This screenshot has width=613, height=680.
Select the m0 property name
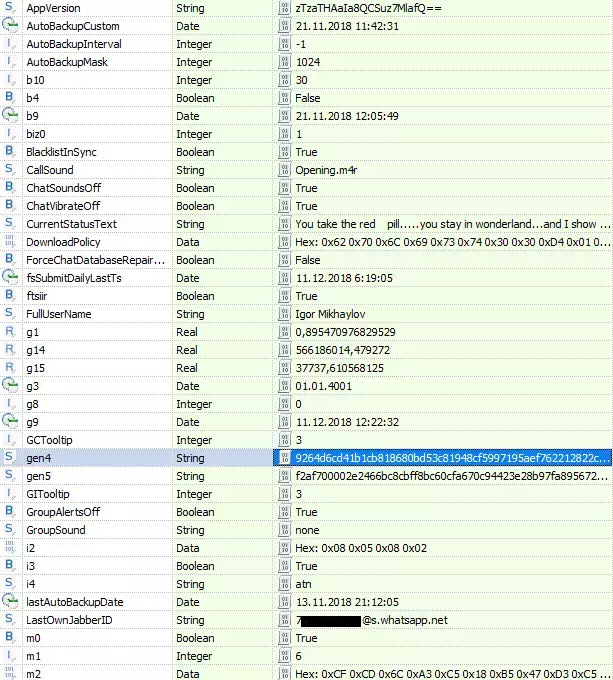click(33, 638)
